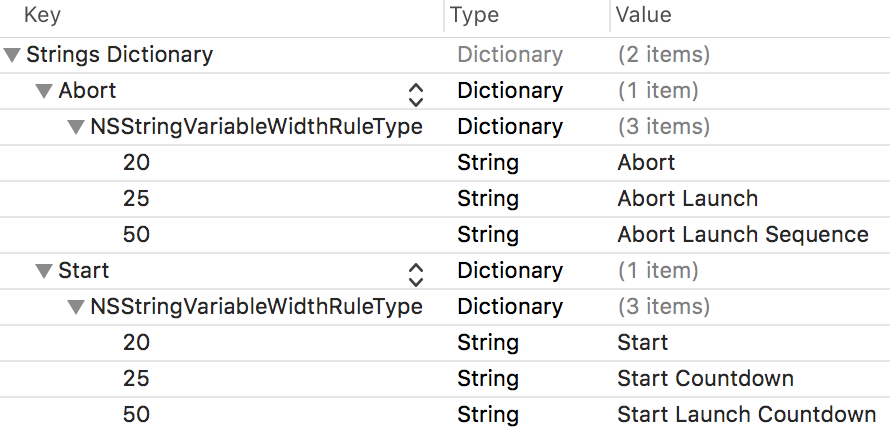Image resolution: width=890 pixels, height=430 pixels.
Task: Collapse the Abort dictionary disclosure triangle
Action: click(x=44, y=91)
